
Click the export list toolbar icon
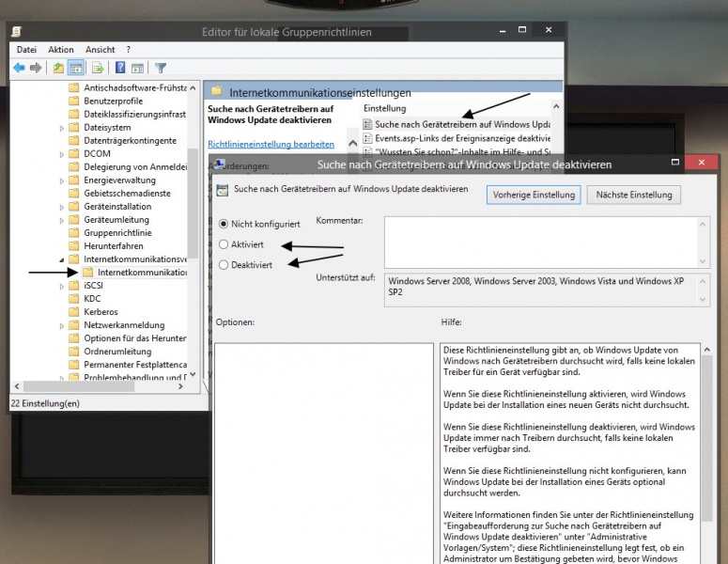[98, 68]
